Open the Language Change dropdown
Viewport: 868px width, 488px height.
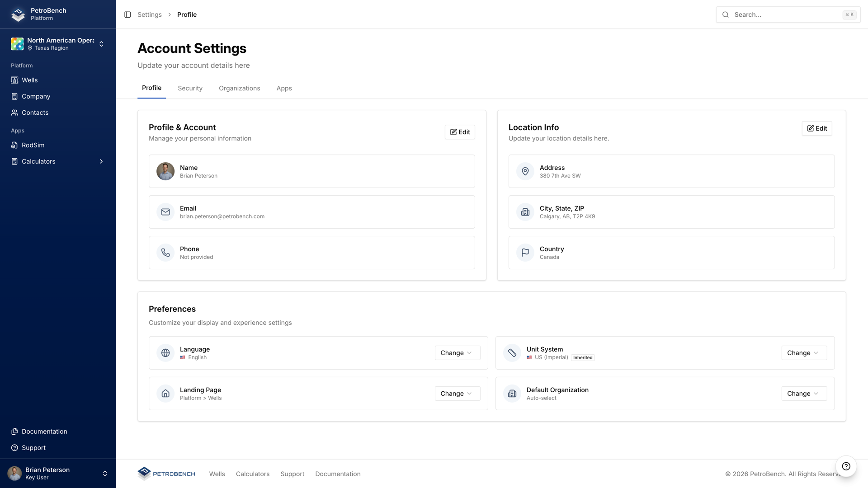point(457,353)
